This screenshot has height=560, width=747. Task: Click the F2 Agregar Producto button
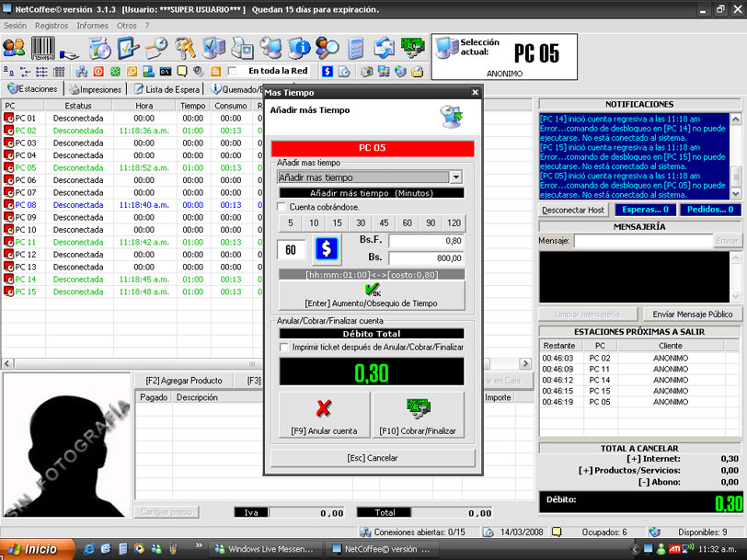184,381
